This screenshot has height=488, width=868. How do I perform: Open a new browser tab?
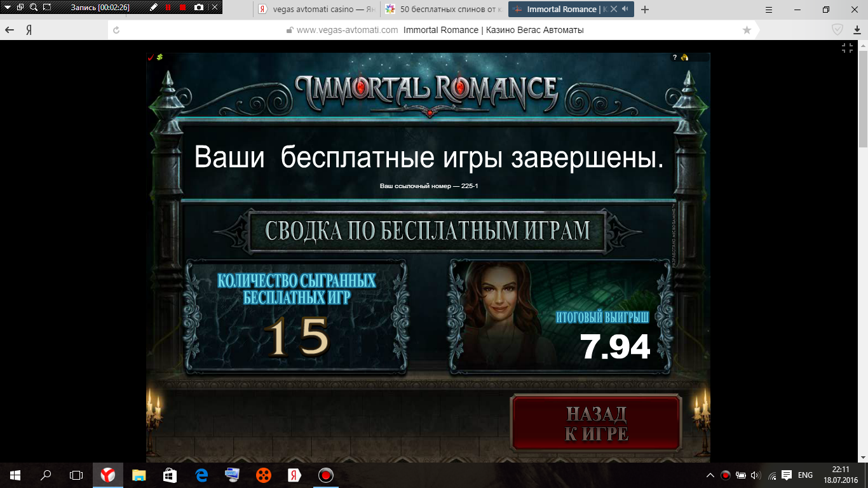645,10
